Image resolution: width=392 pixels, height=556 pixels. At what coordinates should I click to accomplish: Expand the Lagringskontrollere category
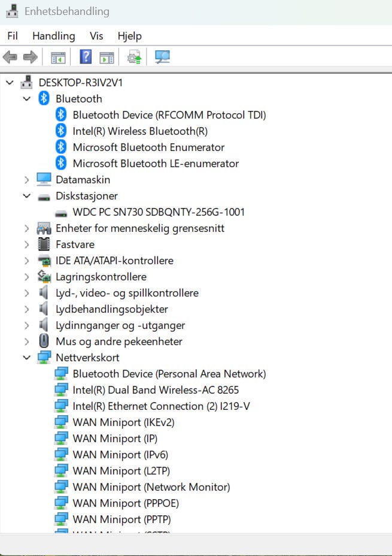click(26, 277)
